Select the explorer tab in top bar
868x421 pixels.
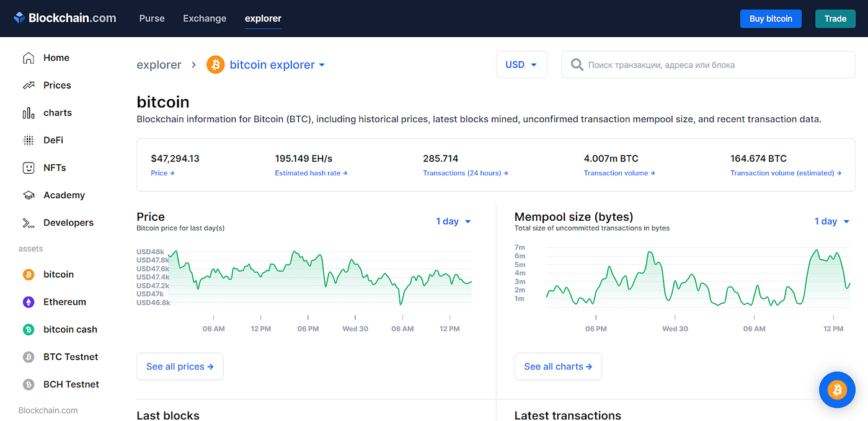[263, 19]
